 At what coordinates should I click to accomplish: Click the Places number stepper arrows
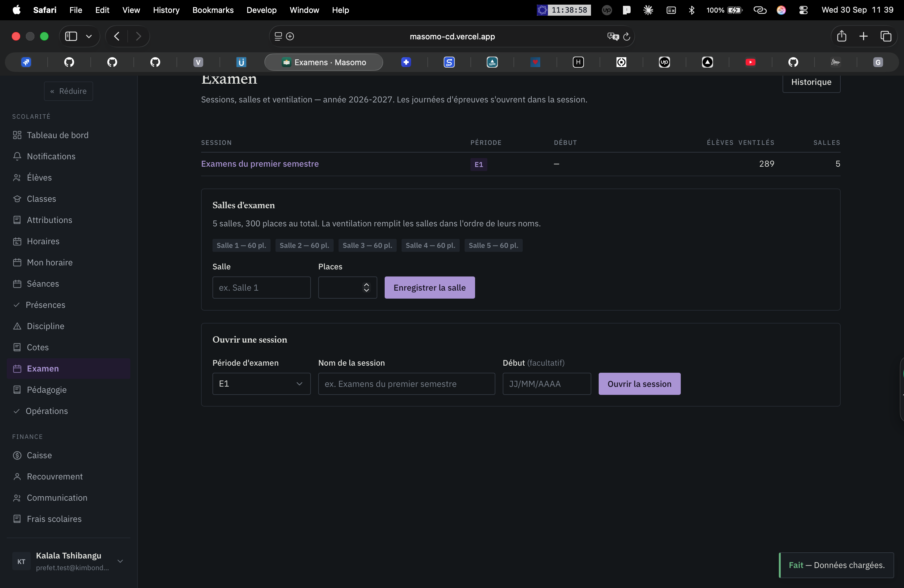366,288
